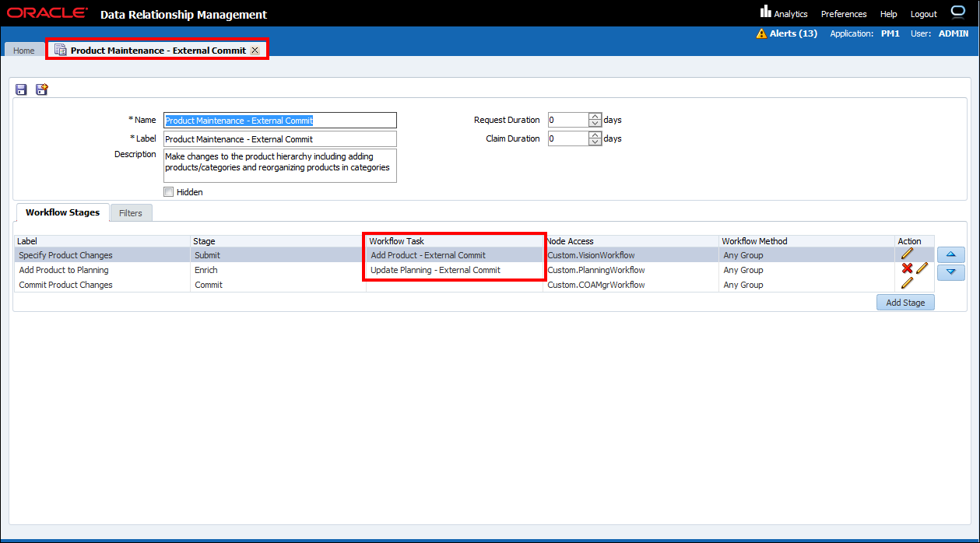Click Any Group in the Submit row
This screenshot has height=543, width=980.
pos(743,255)
